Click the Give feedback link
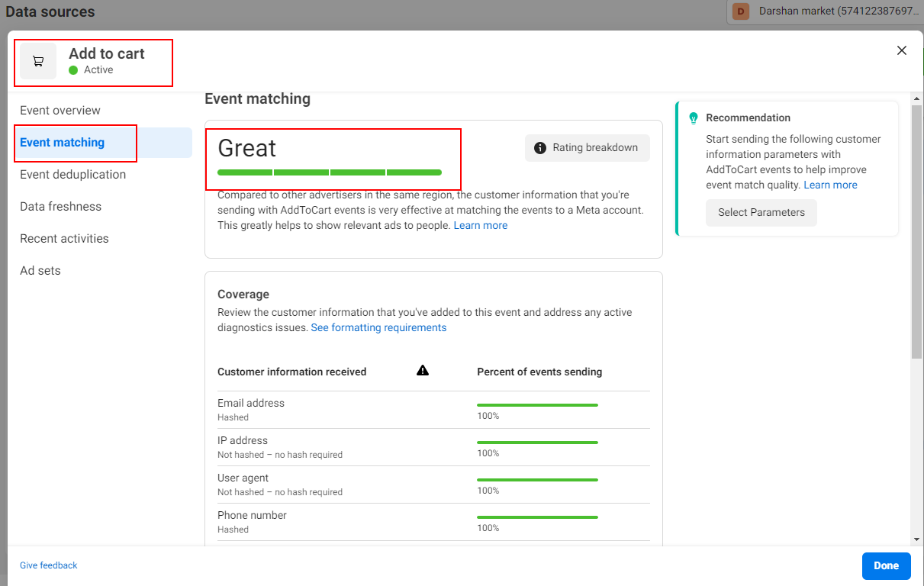This screenshot has width=924, height=586. click(x=49, y=565)
